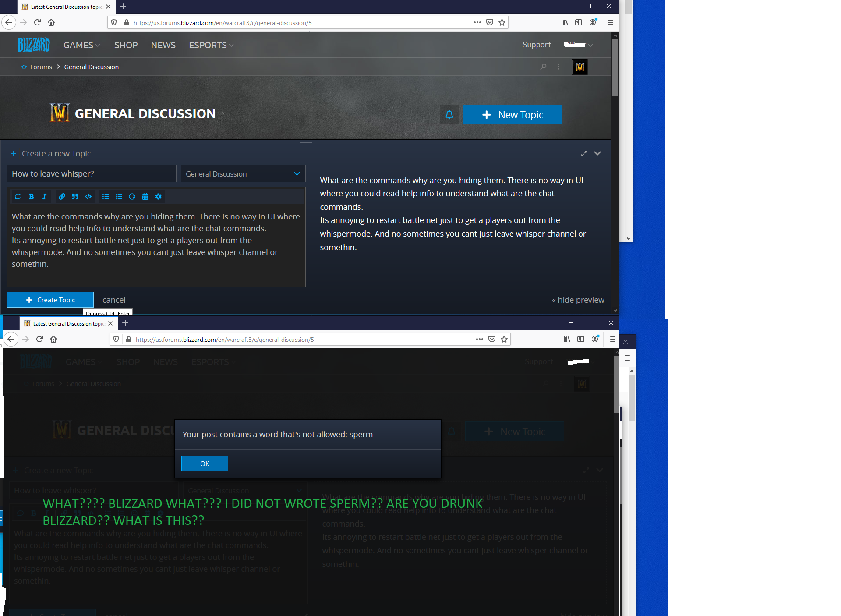Click inside the post body text editor

(156, 245)
